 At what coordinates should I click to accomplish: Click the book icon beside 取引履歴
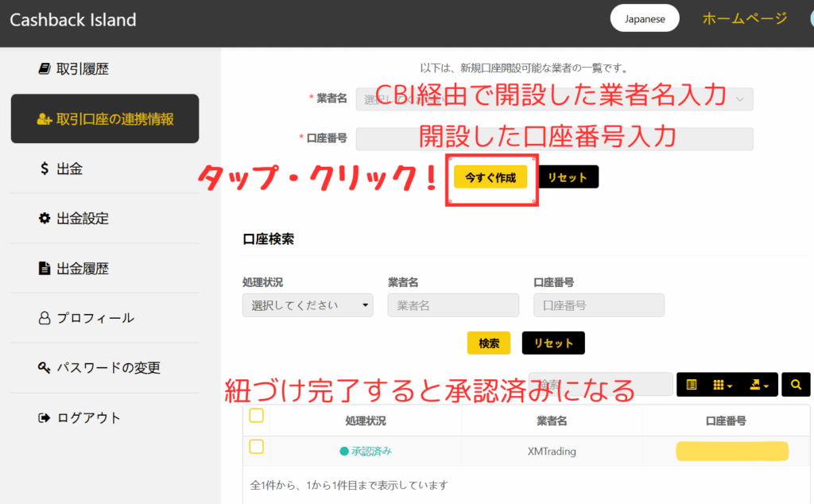[45, 68]
